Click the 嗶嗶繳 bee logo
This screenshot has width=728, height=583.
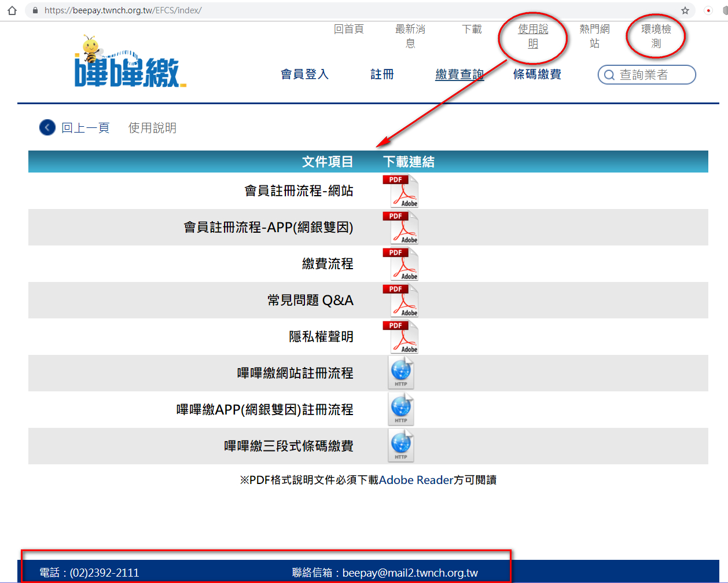[127, 63]
